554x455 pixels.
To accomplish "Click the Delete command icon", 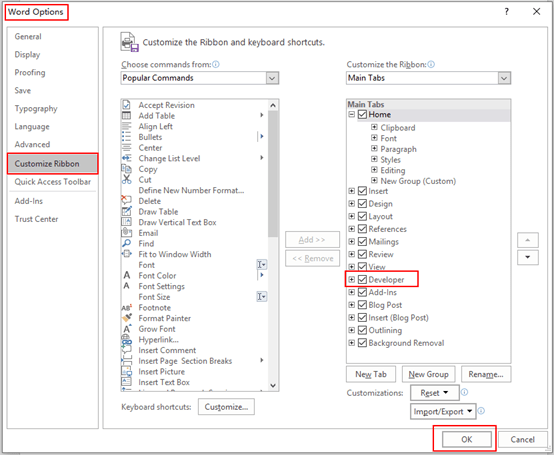I will (126, 201).
